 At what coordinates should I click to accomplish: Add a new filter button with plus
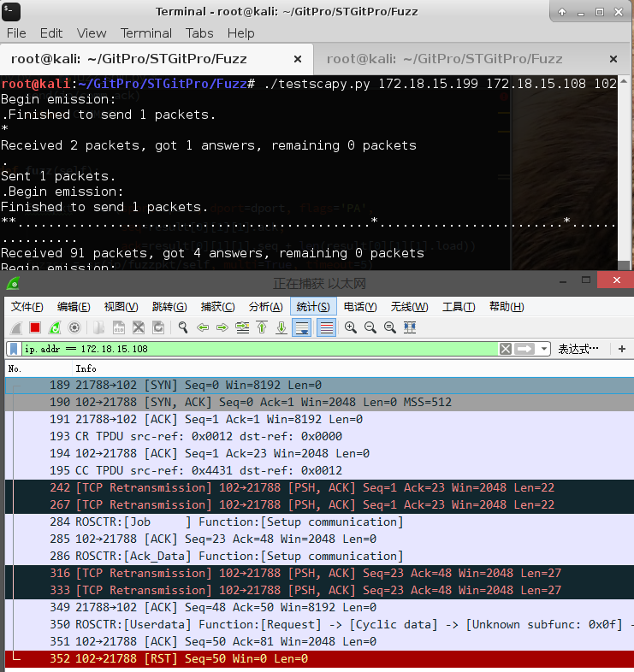[x=622, y=349]
